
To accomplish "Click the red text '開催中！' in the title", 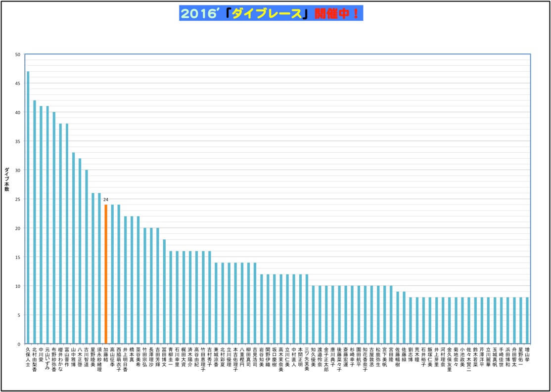I will [337, 13].
